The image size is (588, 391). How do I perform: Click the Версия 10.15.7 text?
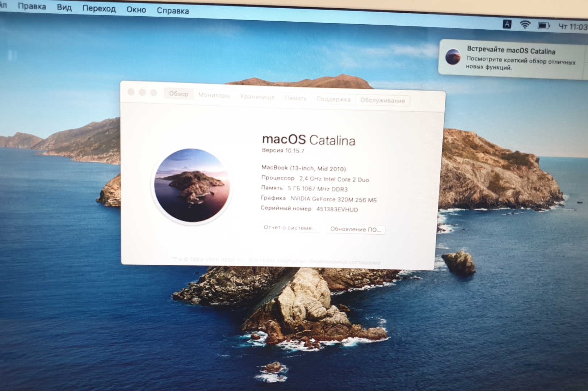pos(283,150)
